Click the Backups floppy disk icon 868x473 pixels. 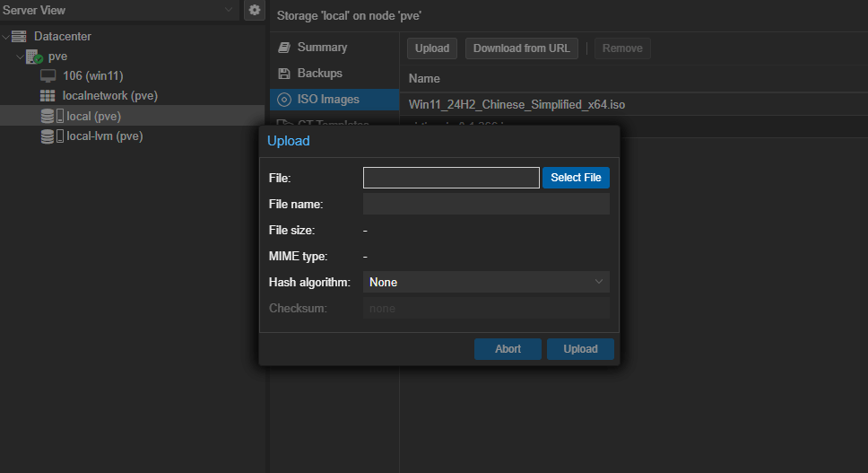click(284, 74)
